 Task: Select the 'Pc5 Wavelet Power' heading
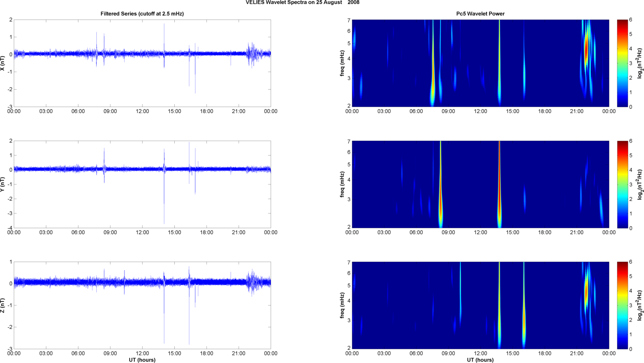tap(480, 14)
